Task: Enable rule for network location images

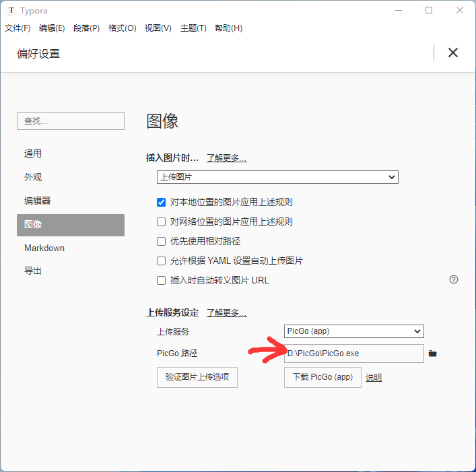Action: 161,222
